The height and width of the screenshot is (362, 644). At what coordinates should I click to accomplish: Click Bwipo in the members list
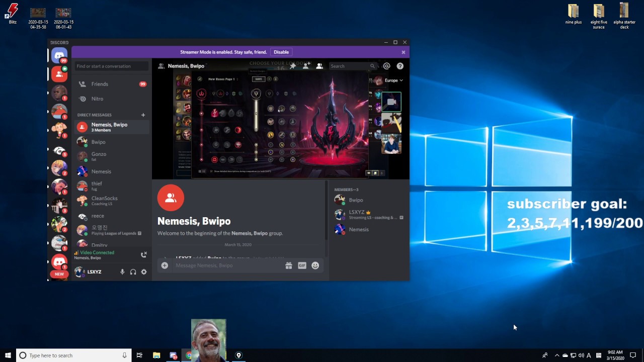point(369,200)
